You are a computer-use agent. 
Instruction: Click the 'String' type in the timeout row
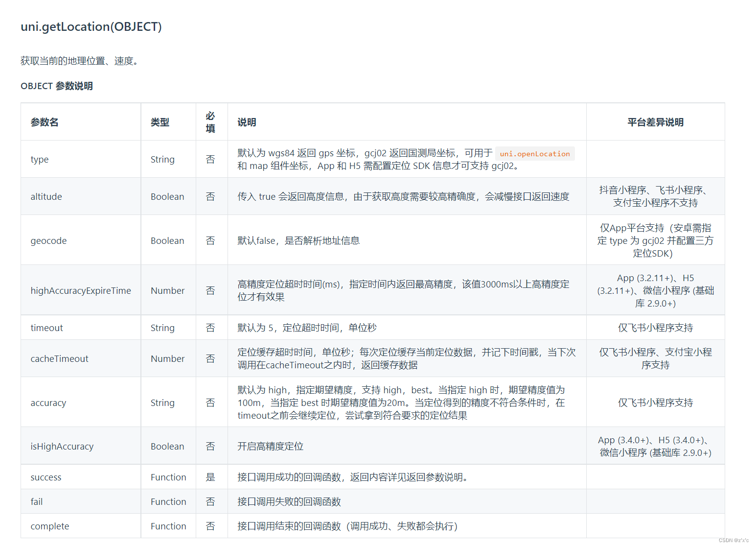point(162,328)
